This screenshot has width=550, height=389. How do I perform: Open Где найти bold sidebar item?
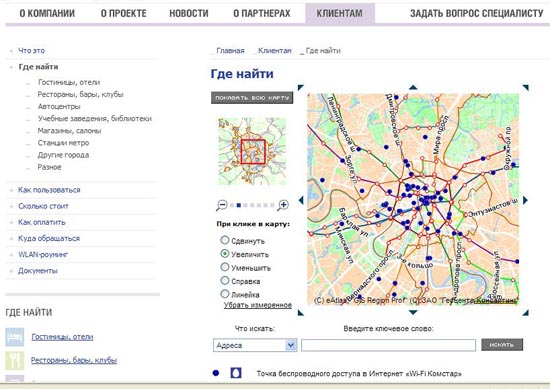38,67
